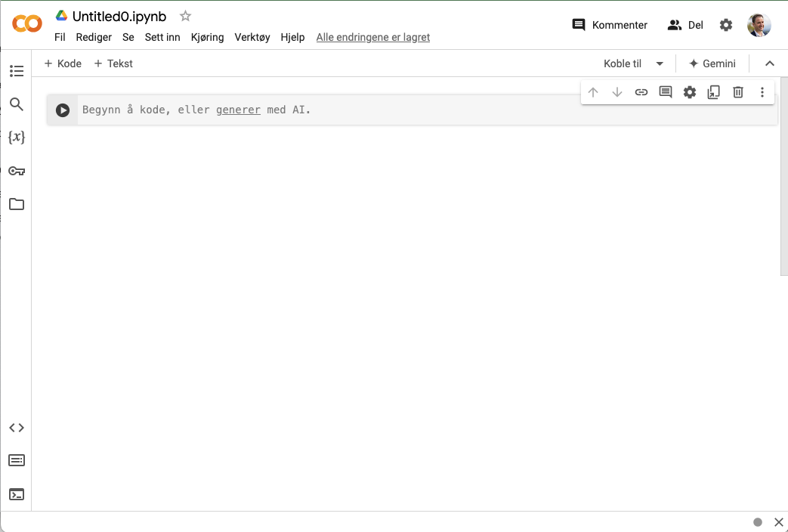Viewport: 788px width, 532px height.
Task: Collapse the header with chevron up
Action: click(770, 63)
